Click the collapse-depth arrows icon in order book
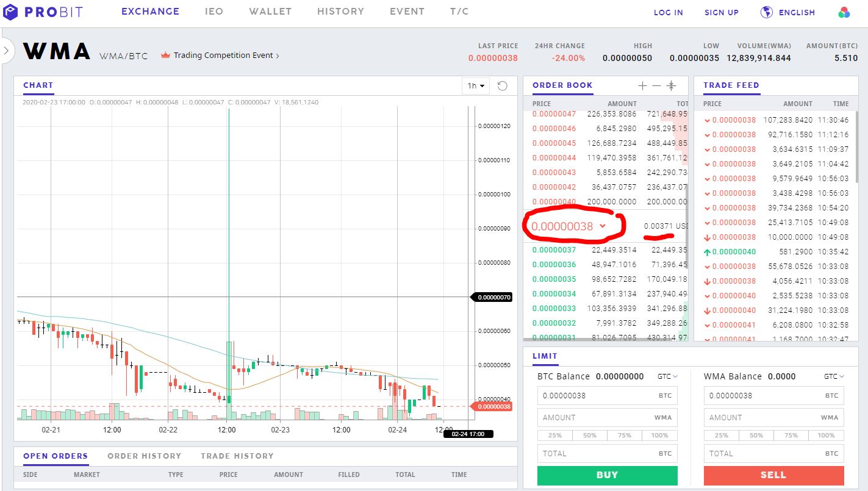Viewport: 868px width, 491px height. pos(673,85)
